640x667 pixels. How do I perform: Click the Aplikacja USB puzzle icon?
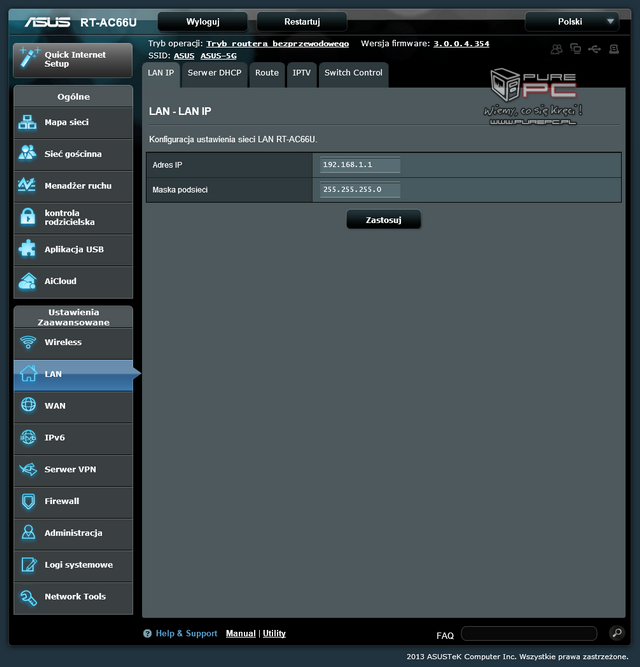pos(28,249)
